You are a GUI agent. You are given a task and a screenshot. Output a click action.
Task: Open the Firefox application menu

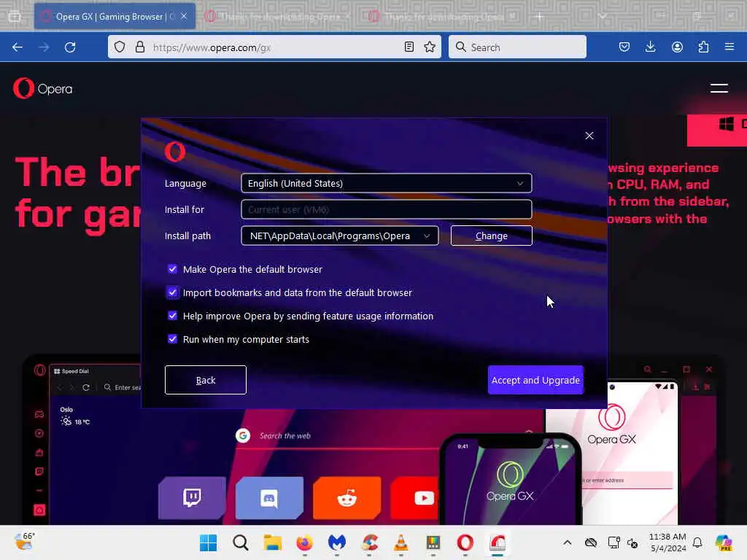tap(729, 47)
